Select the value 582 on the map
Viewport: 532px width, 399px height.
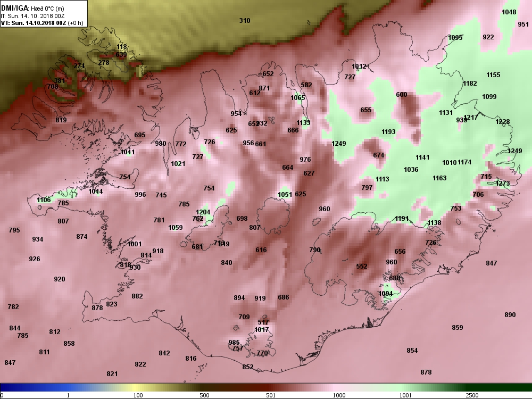306,85
